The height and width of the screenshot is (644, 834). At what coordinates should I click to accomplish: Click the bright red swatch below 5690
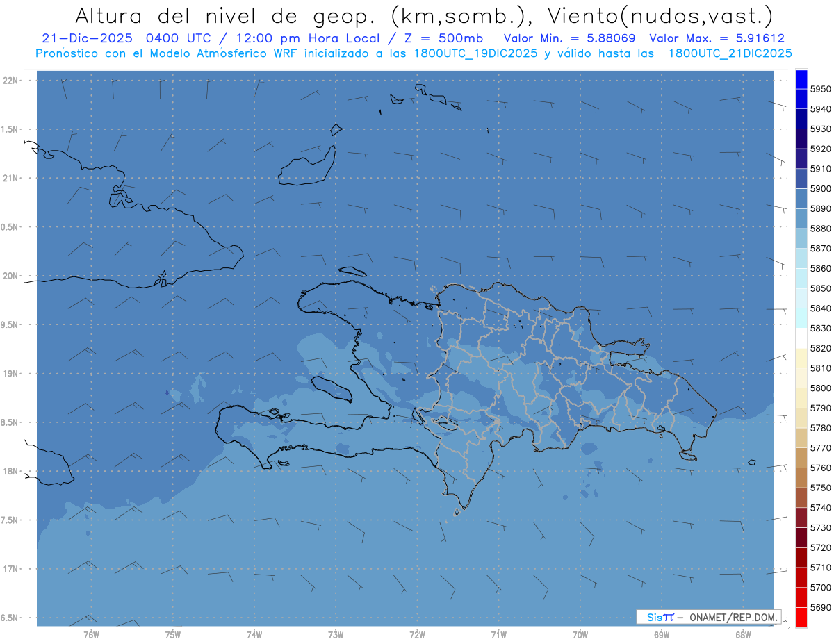click(801, 617)
